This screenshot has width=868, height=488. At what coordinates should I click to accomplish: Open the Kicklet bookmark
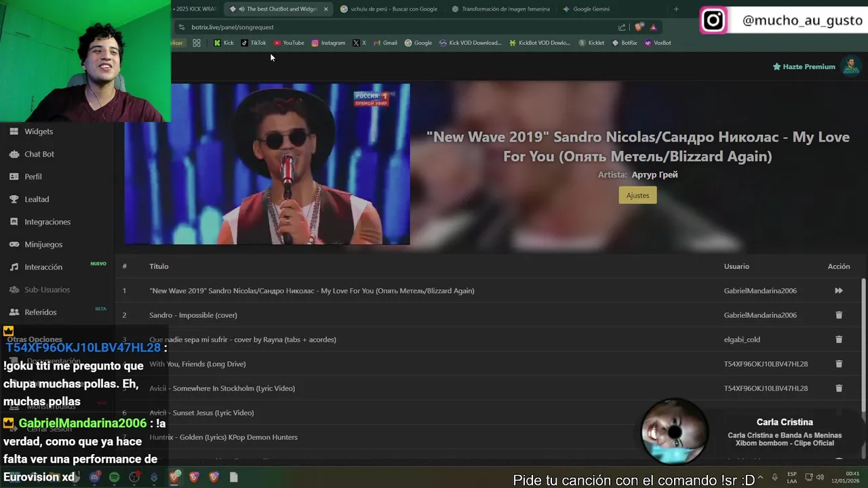(591, 43)
